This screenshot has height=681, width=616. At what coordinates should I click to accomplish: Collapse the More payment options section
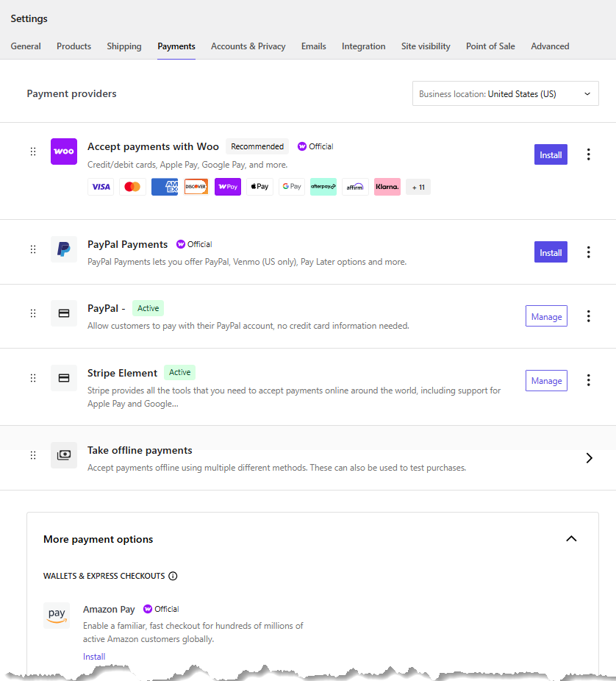(571, 539)
